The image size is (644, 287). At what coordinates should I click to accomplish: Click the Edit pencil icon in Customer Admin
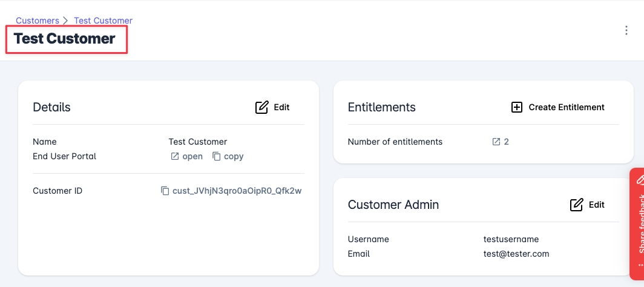click(x=577, y=205)
